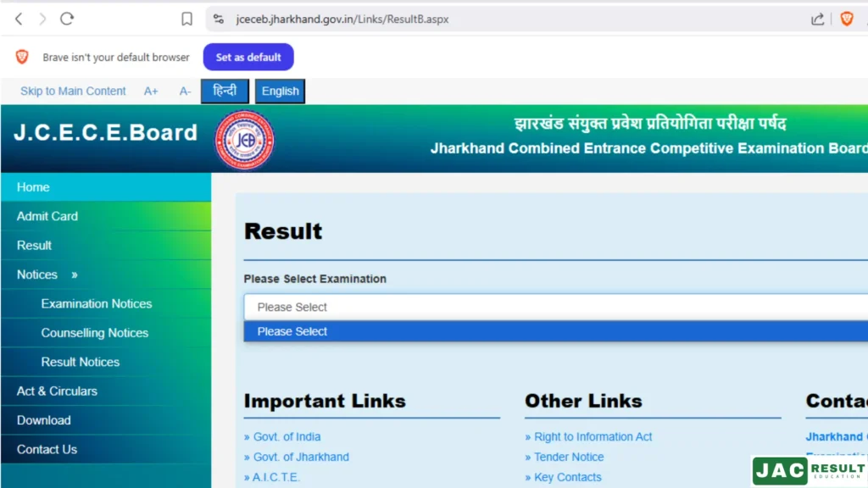Image resolution: width=868 pixels, height=488 pixels.
Task: Open site settings icon in address bar
Action: click(219, 19)
